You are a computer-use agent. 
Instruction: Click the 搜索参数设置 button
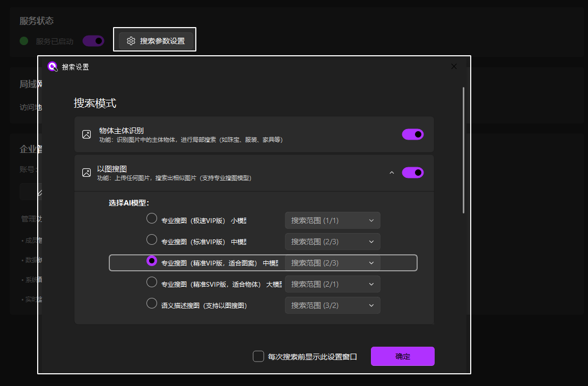(154, 40)
